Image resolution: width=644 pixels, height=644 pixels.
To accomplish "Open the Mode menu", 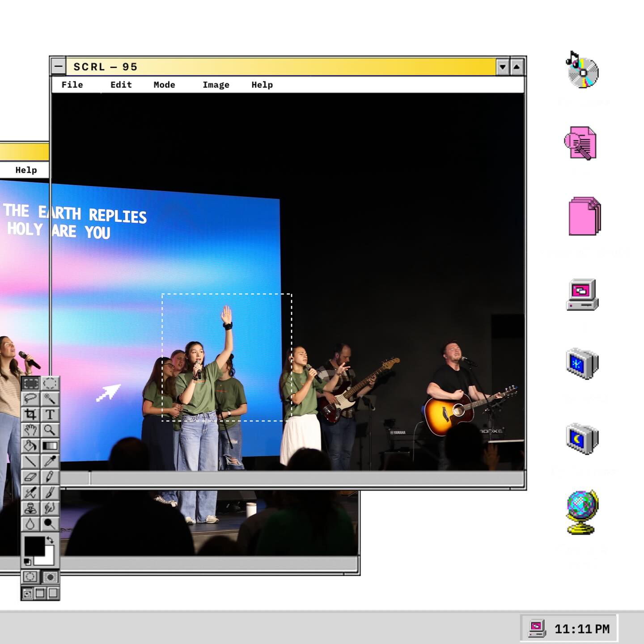I will [x=164, y=85].
